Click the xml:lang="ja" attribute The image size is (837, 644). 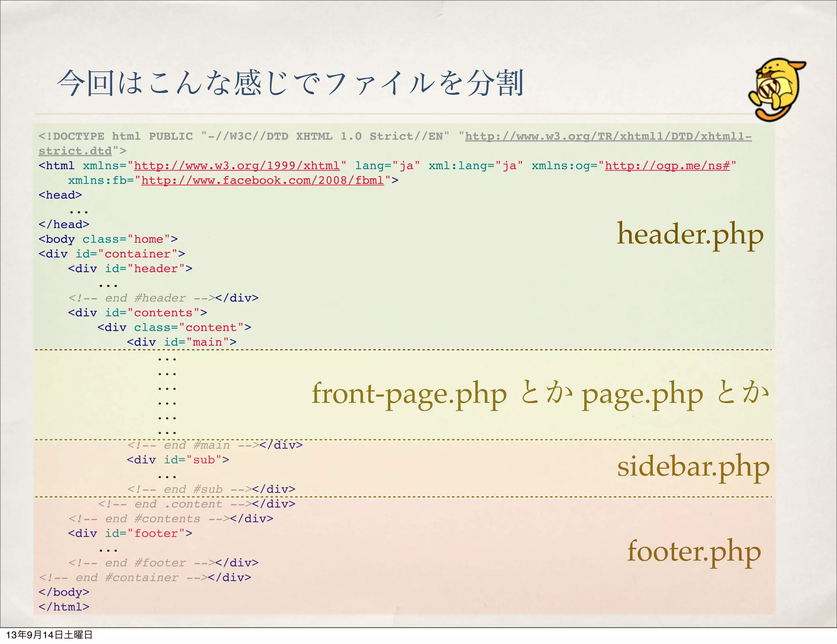(476, 165)
